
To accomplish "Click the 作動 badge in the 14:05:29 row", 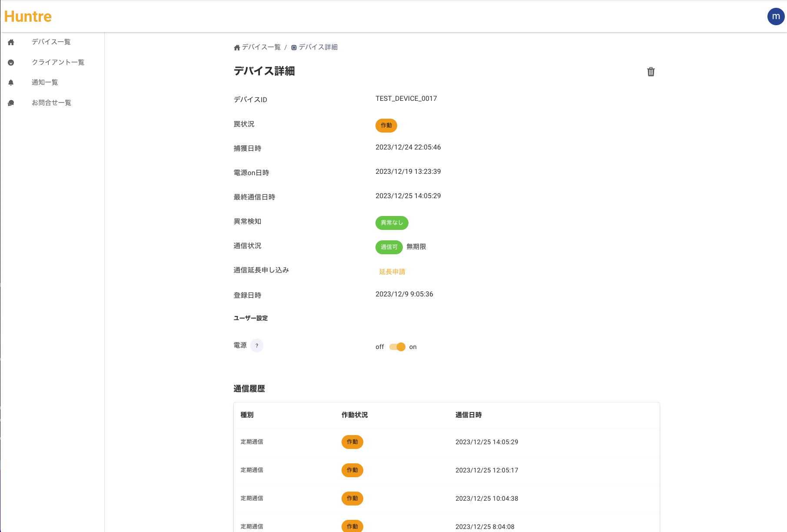I will click(x=352, y=442).
